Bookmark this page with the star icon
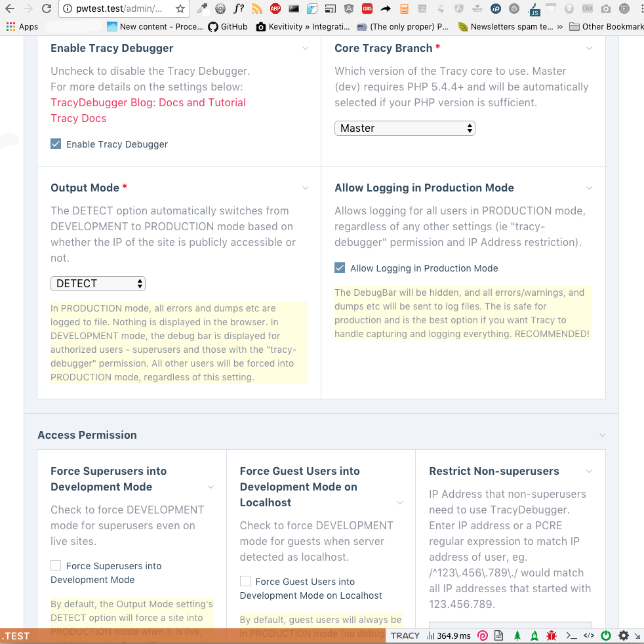The height and width of the screenshot is (644, 644). click(180, 9)
